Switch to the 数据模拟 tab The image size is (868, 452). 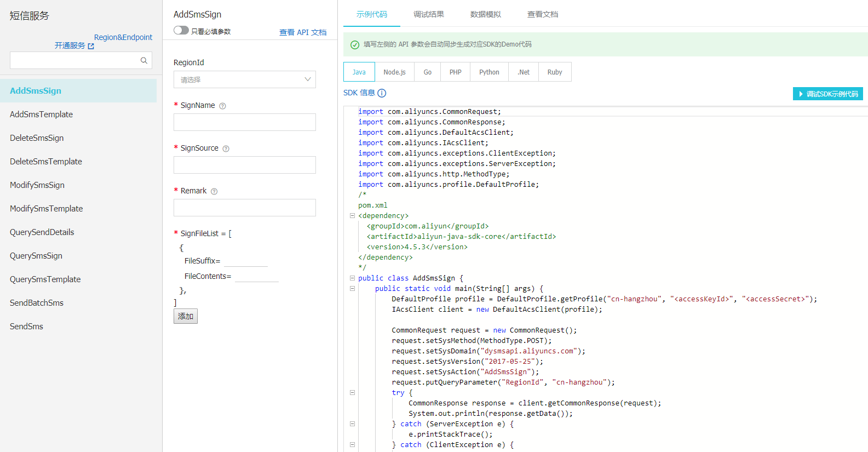tap(486, 14)
